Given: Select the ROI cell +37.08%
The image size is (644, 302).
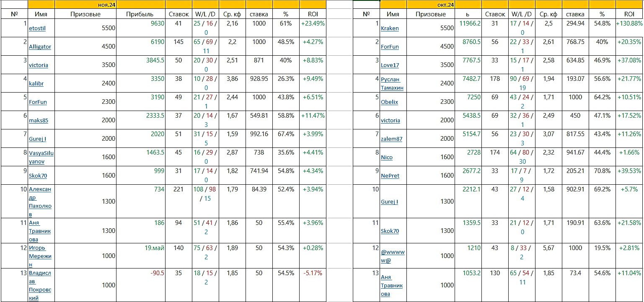Looking at the screenshot, I should [x=629, y=65].
